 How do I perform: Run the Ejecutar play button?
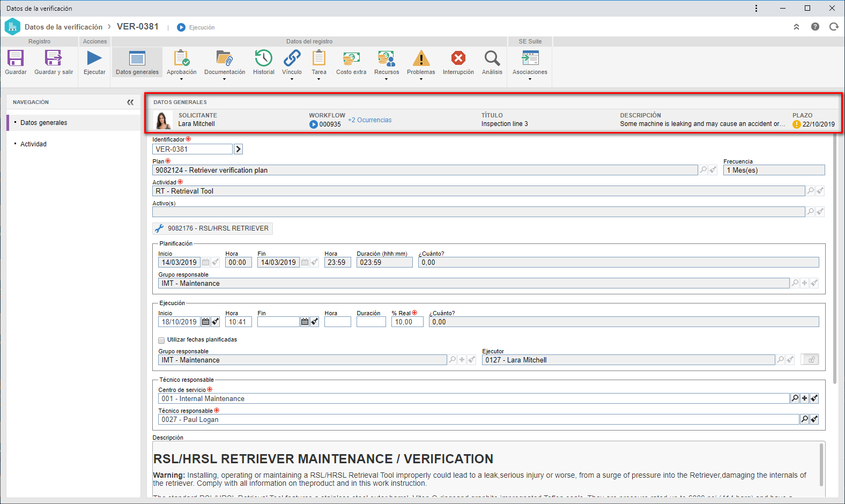[x=94, y=58]
